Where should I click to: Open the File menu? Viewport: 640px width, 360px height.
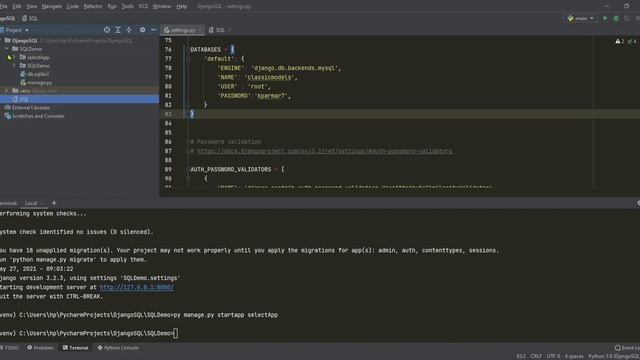tap(3, 6)
